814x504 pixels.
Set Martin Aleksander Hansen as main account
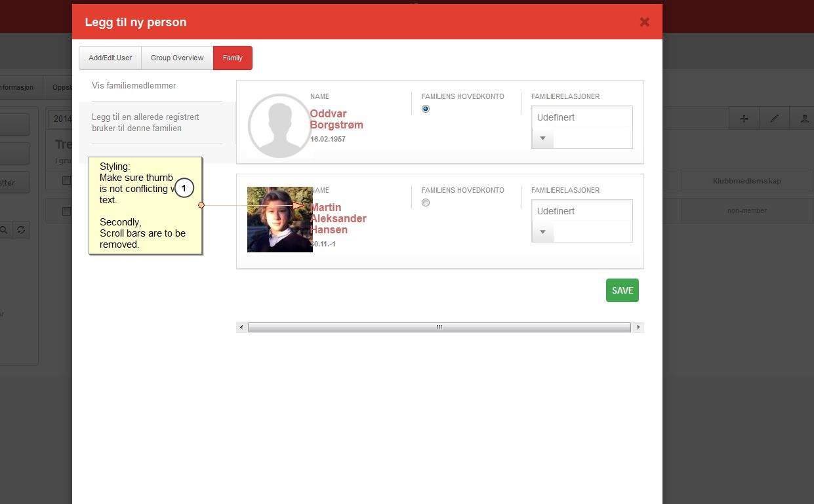[x=426, y=203]
